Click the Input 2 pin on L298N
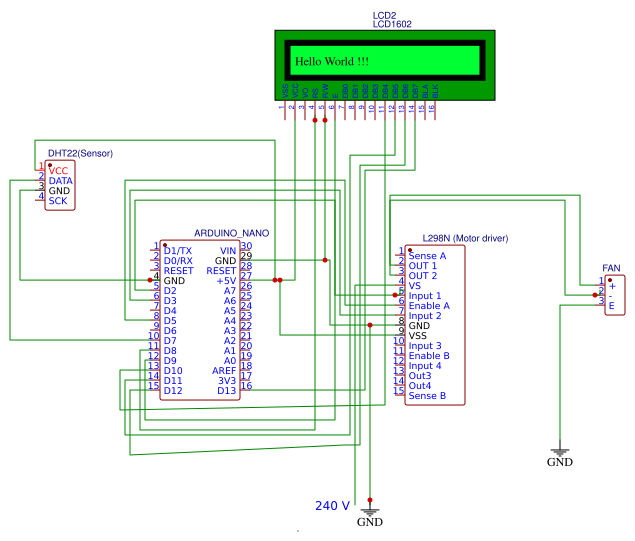 click(x=425, y=316)
